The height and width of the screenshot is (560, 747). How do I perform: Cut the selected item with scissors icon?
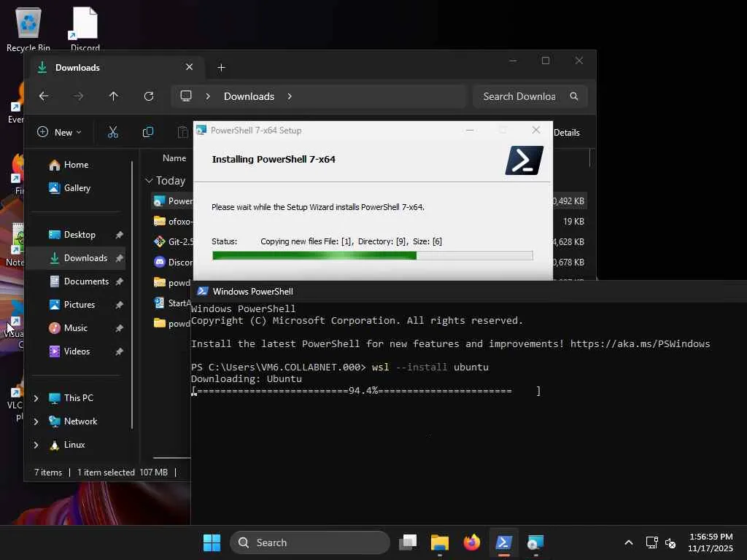point(113,132)
